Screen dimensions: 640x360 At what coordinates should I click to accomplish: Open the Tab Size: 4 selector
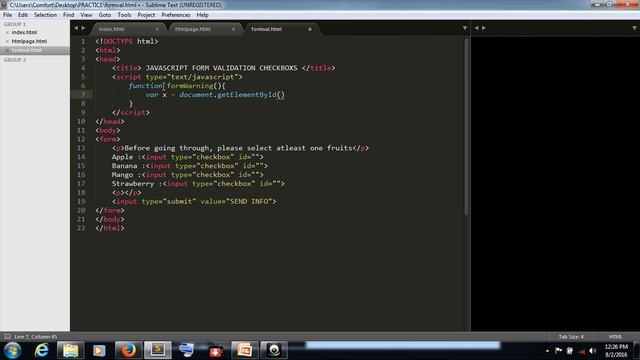pos(571,337)
